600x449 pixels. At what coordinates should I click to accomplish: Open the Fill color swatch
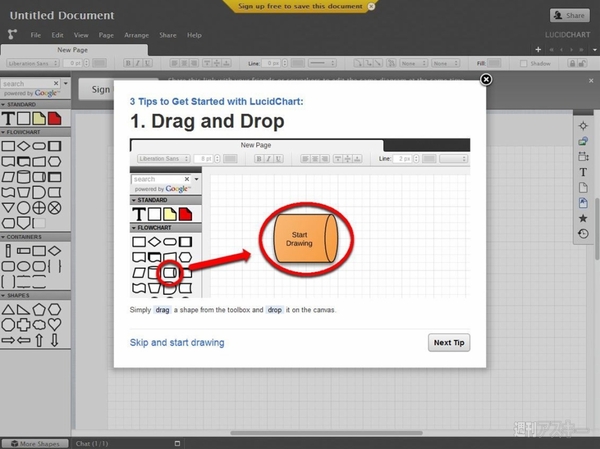click(494, 63)
